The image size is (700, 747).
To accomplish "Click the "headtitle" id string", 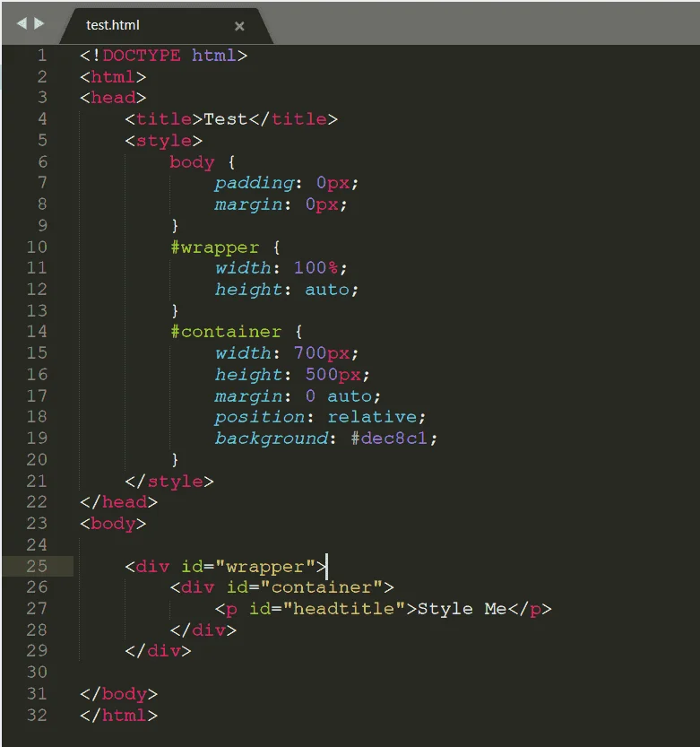I will 344,609.
